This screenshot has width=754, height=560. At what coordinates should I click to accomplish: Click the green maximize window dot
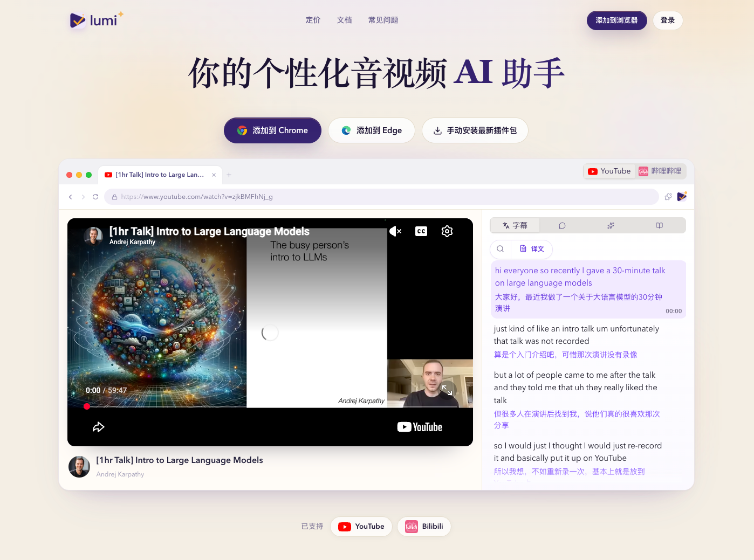(88, 175)
